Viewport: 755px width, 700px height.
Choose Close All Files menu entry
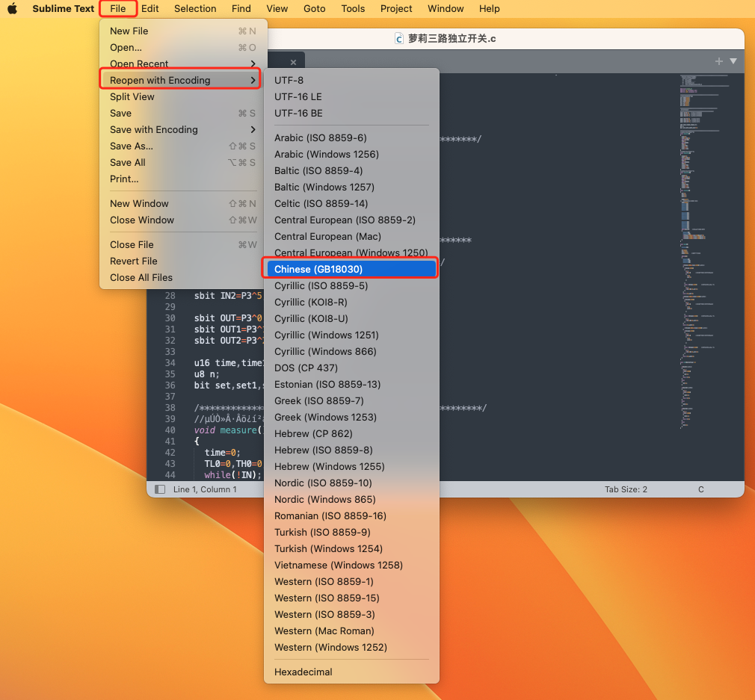(x=183, y=277)
